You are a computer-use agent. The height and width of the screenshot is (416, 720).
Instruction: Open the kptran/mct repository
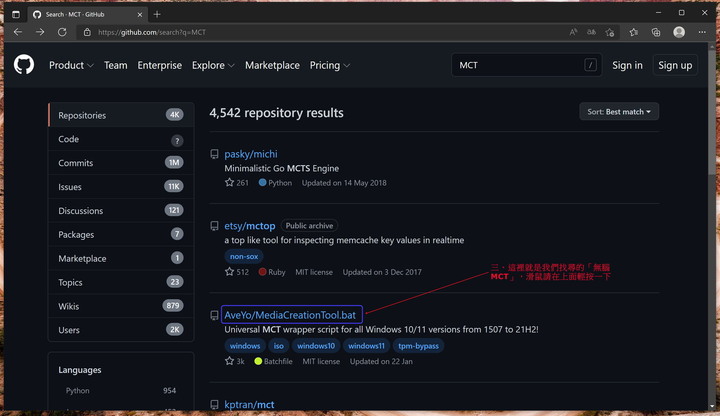pos(249,405)
